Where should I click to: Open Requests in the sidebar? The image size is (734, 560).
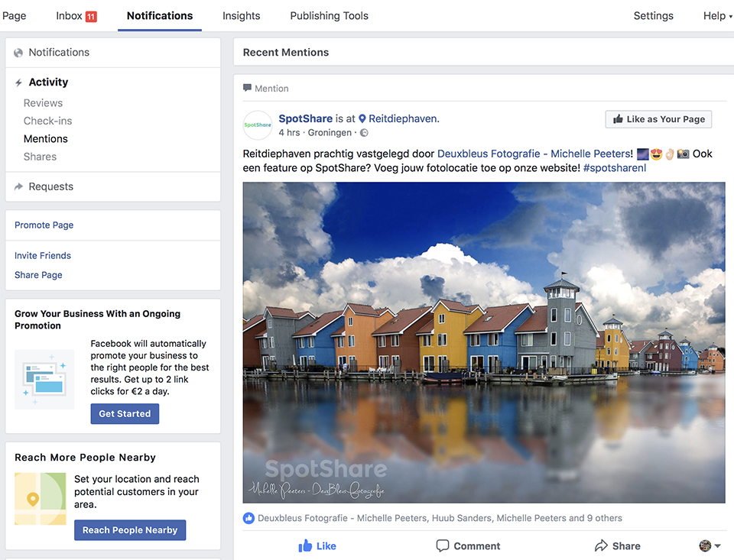click(51, 186)
